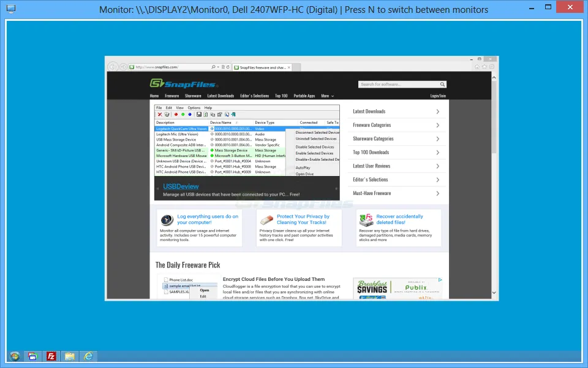
Task: Click the floppy disk save icon in USBDeview toolbar
Action: pos(198,115)
